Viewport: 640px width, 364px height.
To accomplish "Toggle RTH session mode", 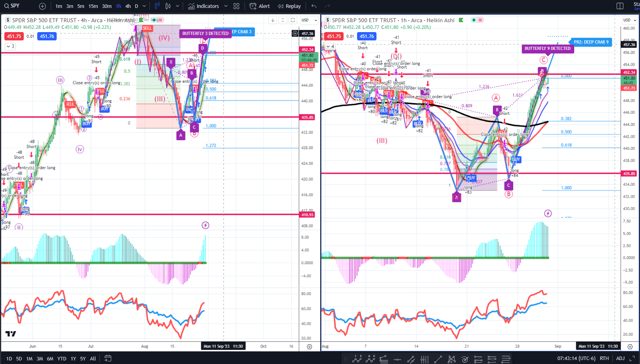I will point(604,358).
